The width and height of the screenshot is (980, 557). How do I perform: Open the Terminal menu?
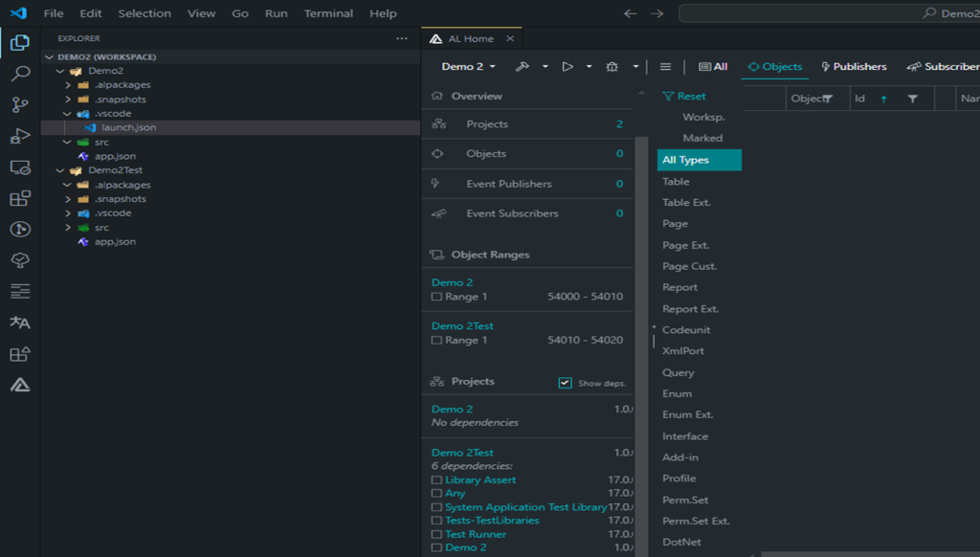click(x=328, y=13)
